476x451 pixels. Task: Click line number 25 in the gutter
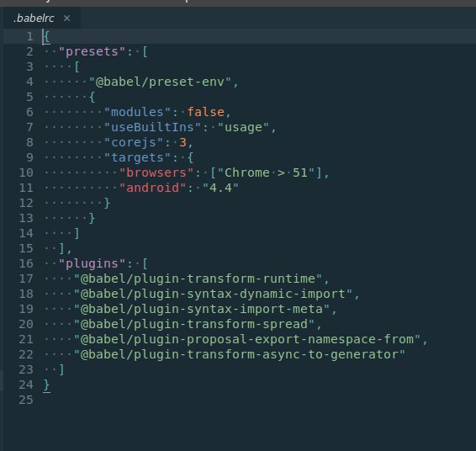coord(26,400)
